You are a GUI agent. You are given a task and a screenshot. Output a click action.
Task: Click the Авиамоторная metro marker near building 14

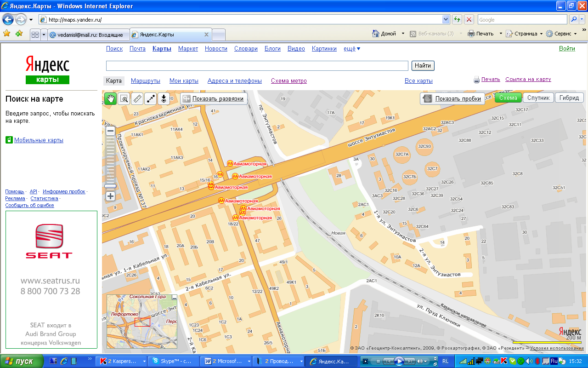click(230, 163)
